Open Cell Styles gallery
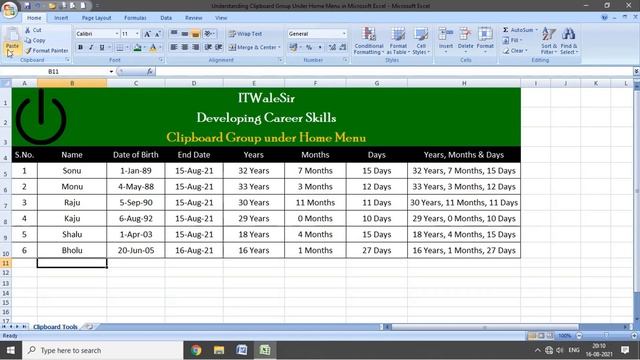This screenshot has height=360, width=640. click(421, 41)
